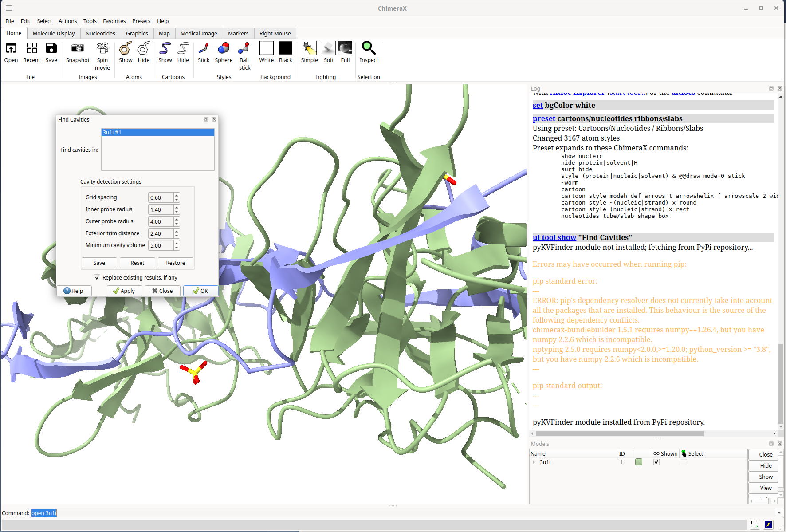Viewport: 786px width, 532px height.
Task: Open the main hamburger menu in title bar
Action: click(9, 8)
